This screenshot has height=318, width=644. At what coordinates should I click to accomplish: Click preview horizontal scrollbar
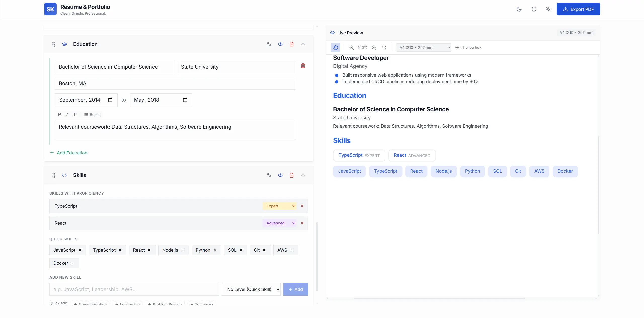pos(439,298)
